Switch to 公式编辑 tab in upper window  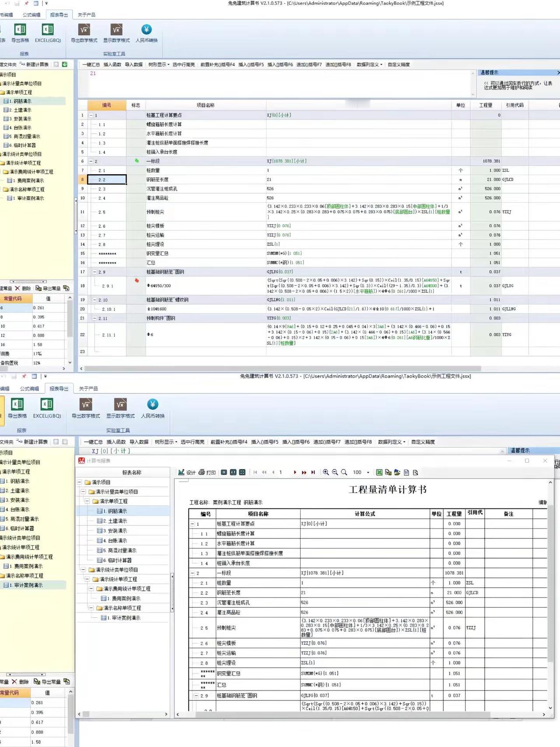(31, 15)
